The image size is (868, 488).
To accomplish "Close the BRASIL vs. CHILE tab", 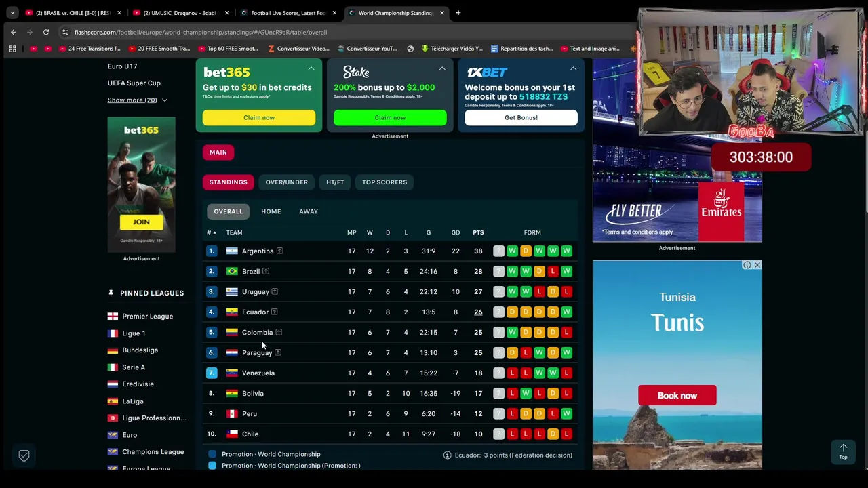I will 119,13.
